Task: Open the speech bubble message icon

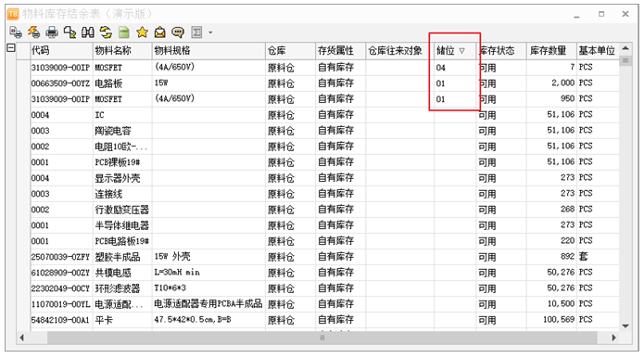Action: (x=178, y=32)
